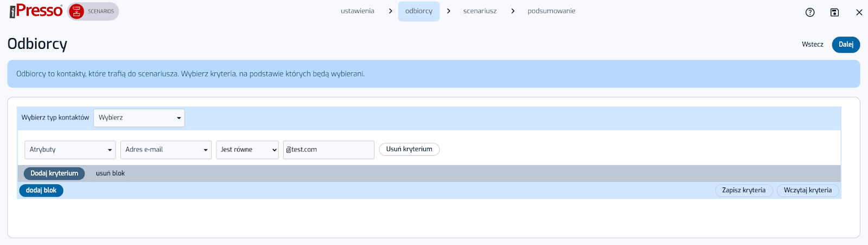Click the iPresso logo
Screen dimensions: 868x245
pyautogui.click(x=36, y=11)
